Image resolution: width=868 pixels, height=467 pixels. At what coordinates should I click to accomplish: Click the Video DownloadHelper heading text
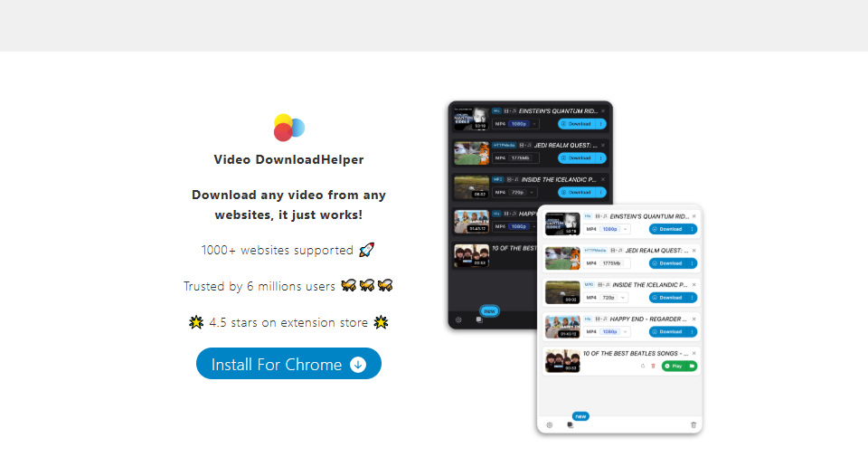click(x=289, y=159)
